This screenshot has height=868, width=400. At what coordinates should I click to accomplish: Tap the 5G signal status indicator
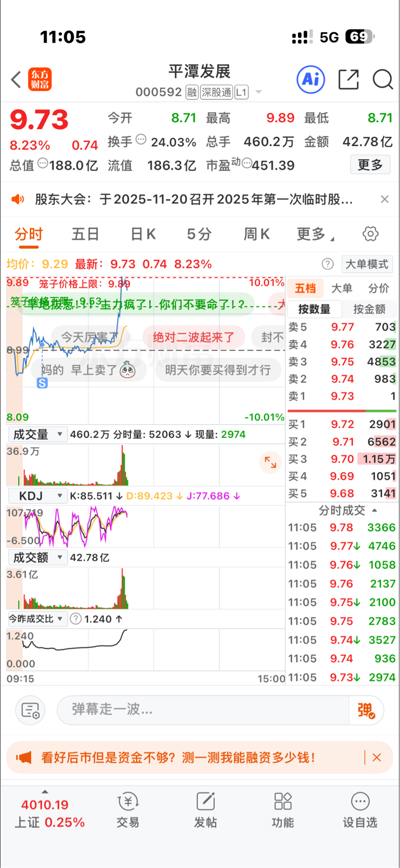click(329, 37)
